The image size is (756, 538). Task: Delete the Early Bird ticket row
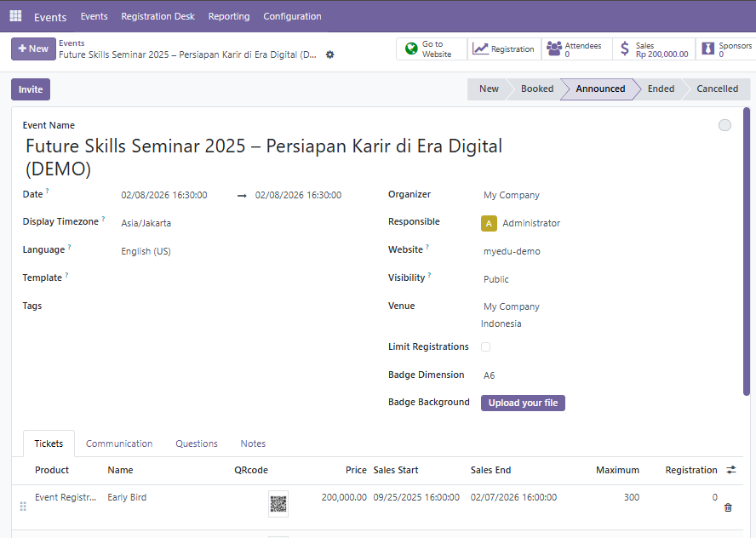728,507
